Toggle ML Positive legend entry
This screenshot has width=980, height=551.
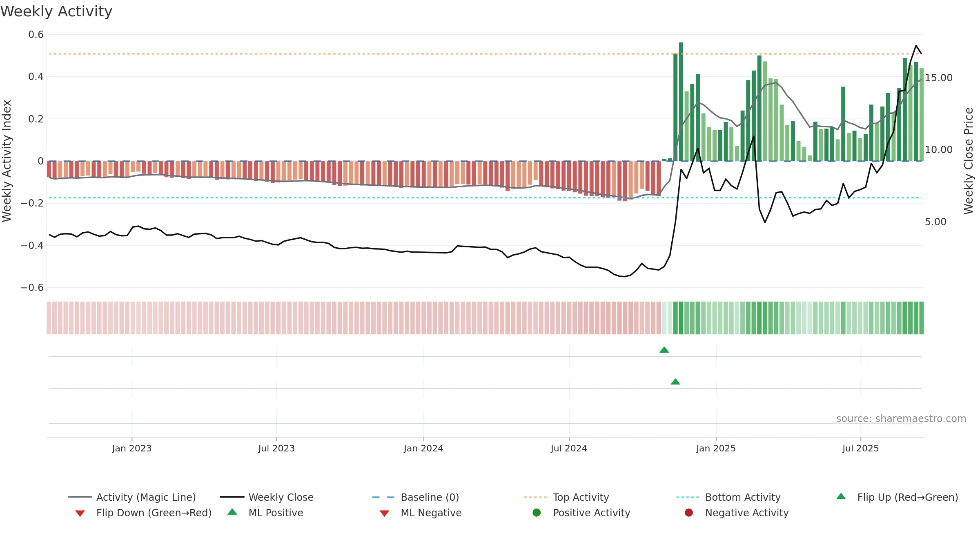[x=265, y=513]
